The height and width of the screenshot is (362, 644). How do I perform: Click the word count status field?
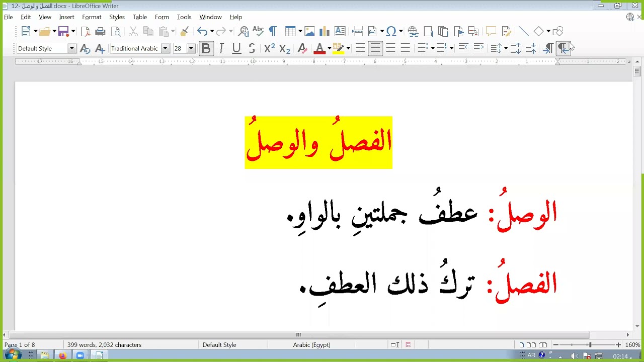(x=105, y=345)
